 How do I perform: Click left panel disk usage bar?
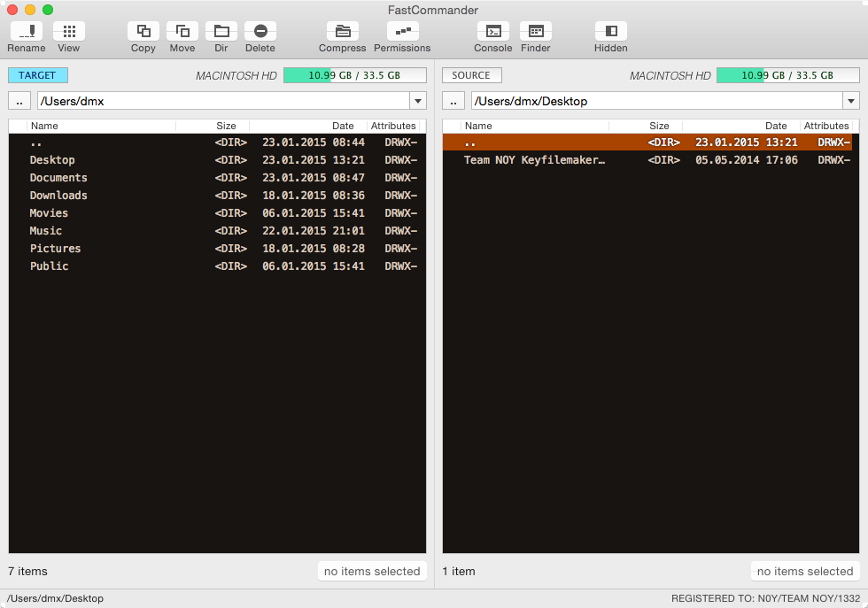pyautogui.click(x=355, y=75)
